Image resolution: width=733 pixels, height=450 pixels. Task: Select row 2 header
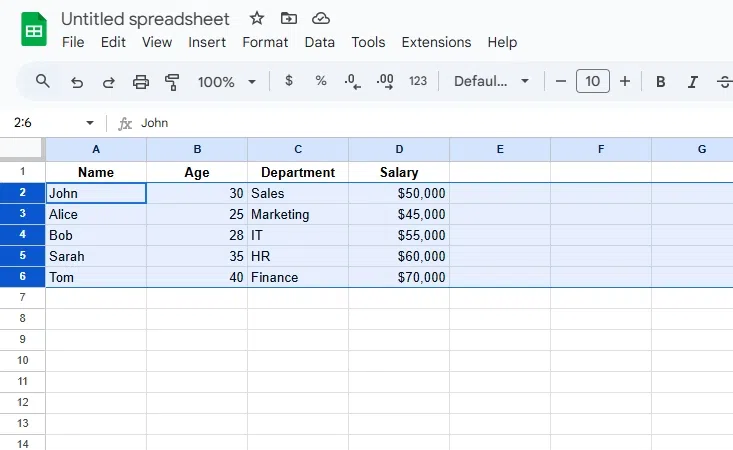pyautogui.click(x=22, y=193)
